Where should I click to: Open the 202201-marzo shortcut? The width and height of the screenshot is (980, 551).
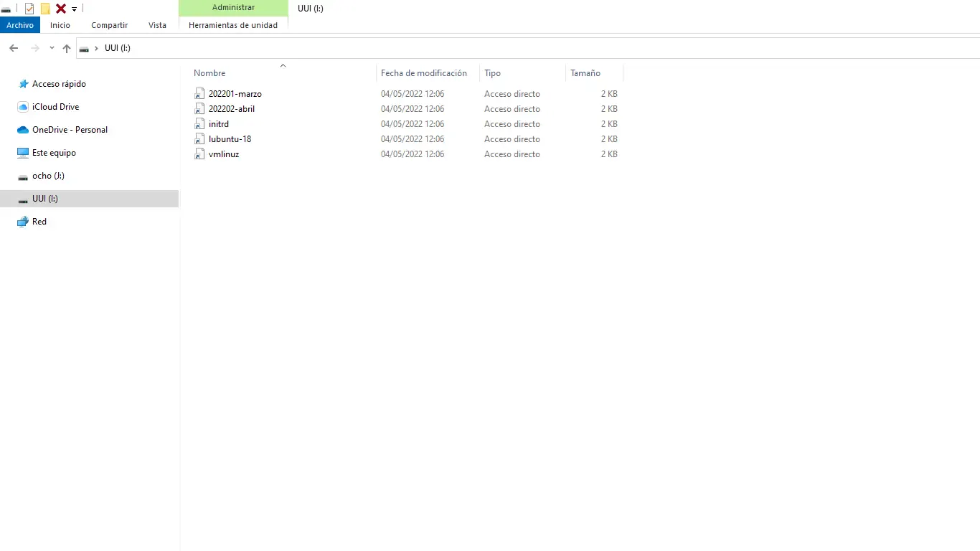coord(235,93)
